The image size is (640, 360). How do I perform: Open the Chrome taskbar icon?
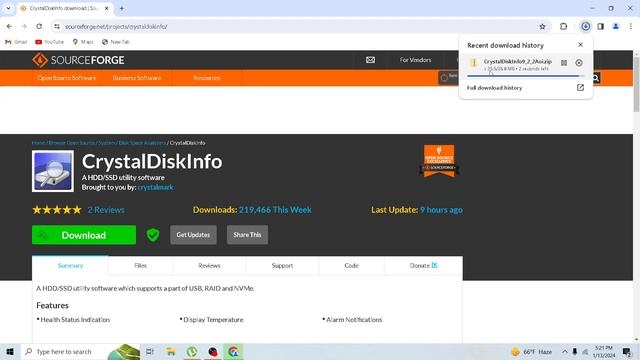233,351
